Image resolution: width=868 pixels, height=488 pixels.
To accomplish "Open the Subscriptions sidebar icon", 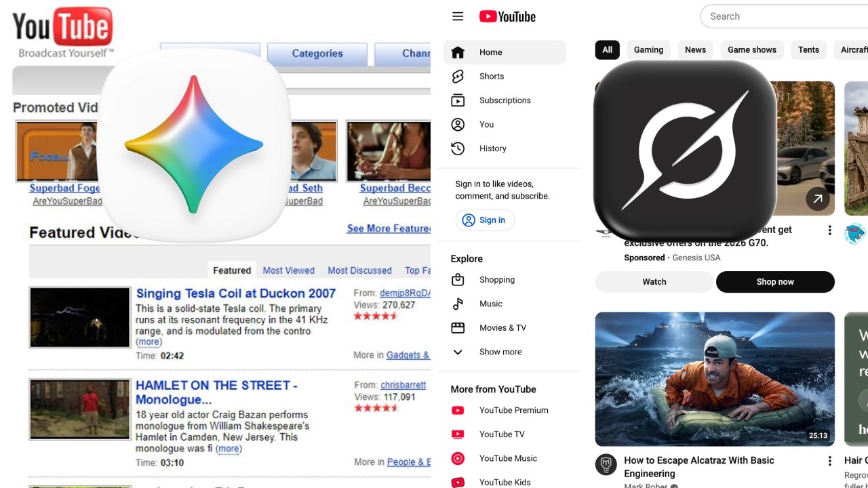I will pyautogui.click(x=458, y=100).
